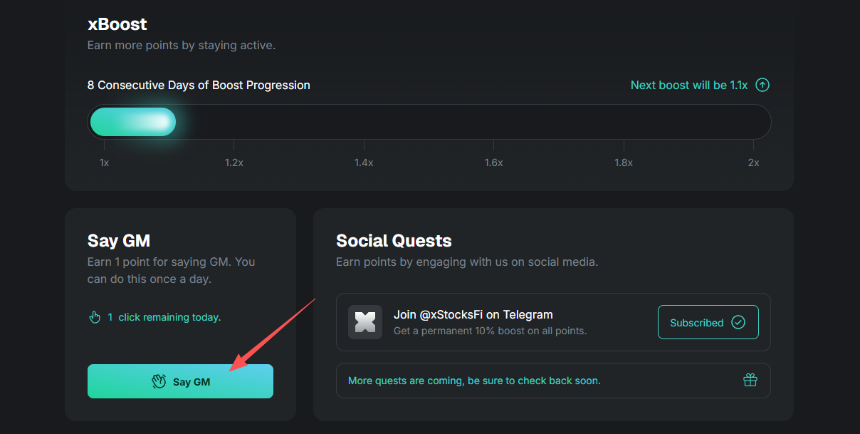Screen dimensions: 860x434
Task: Click the checkmark icon inside the Subscribed button
Action: click(x=738, y=322)
